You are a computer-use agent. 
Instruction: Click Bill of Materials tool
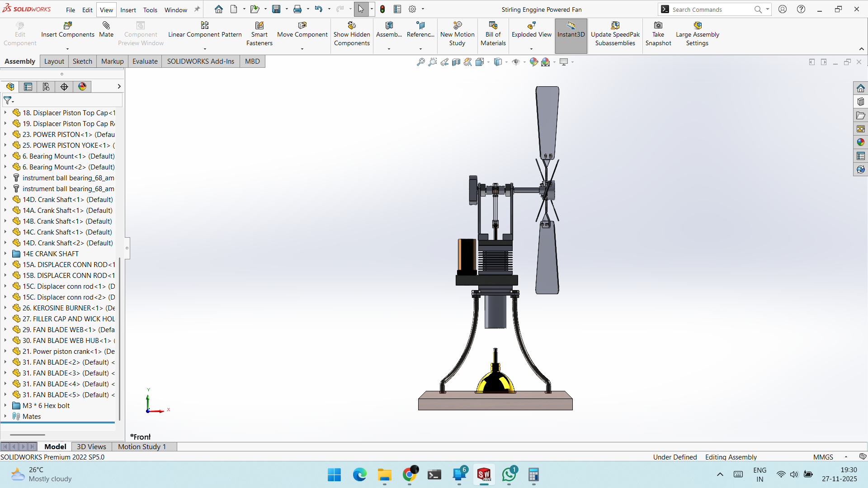pos(493,34)
